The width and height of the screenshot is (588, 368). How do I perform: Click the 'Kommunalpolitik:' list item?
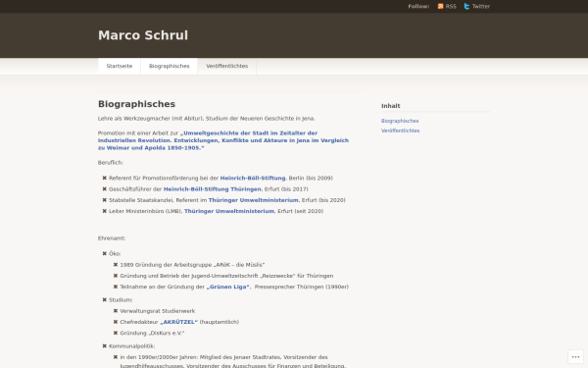click(x=131, y=346)
